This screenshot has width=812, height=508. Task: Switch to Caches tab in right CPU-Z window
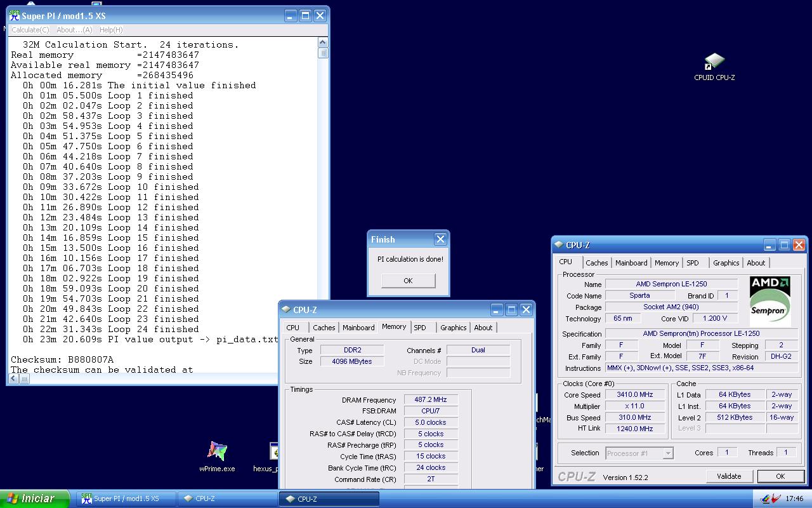click(596, 263)
